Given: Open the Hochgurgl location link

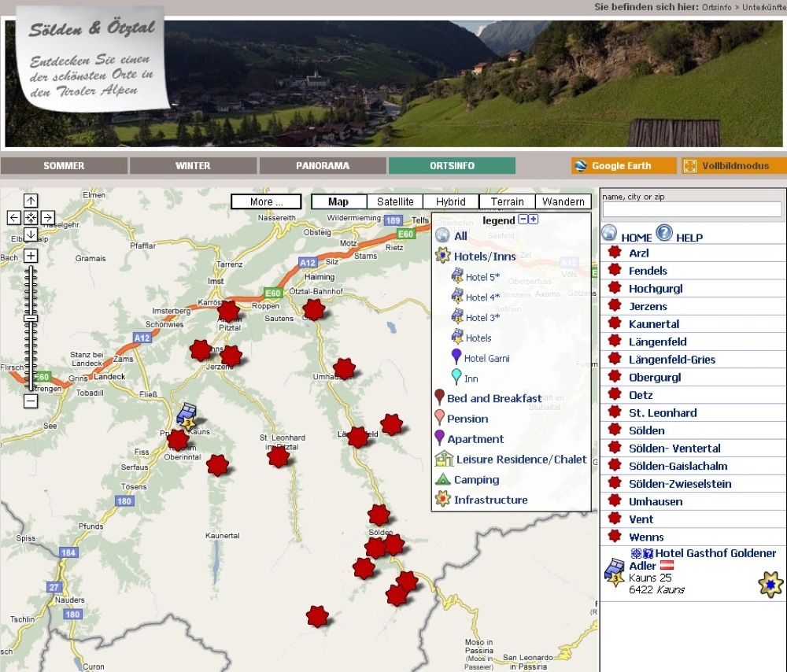Looking at the screenshot, I should (x=656, y=289).
